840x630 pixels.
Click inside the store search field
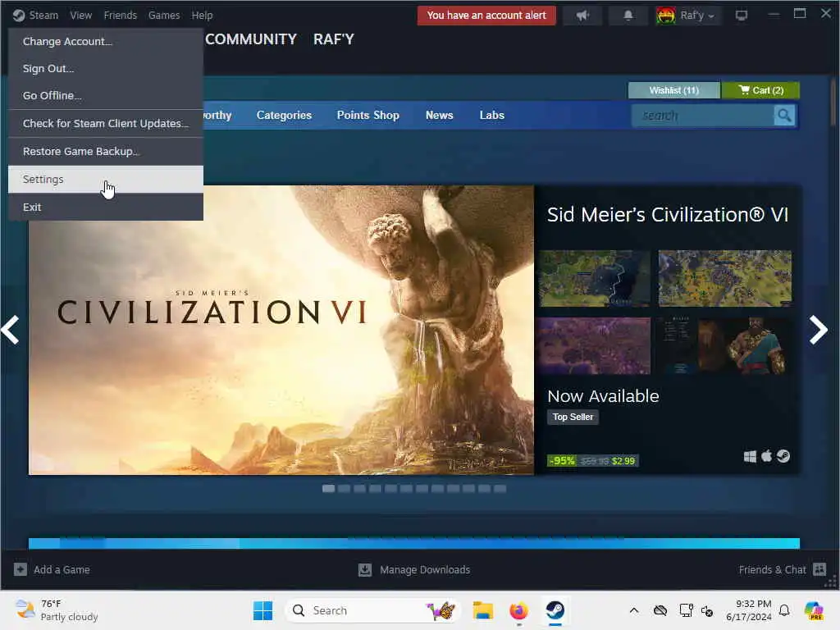702,116
